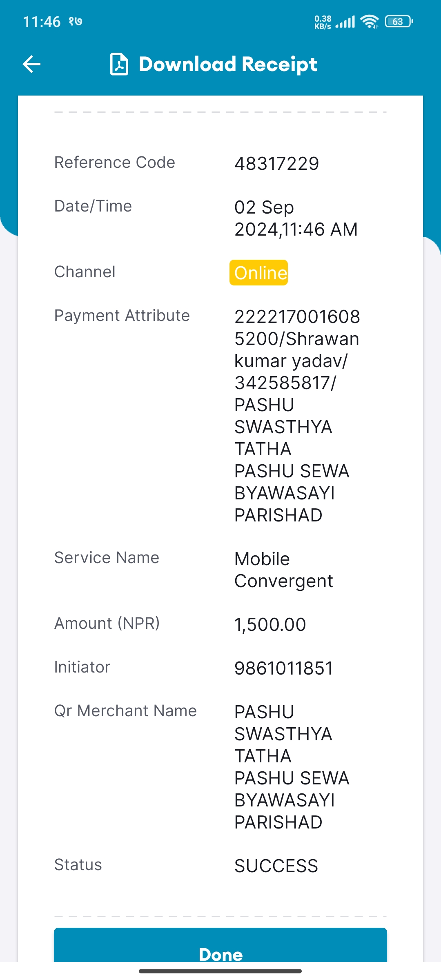Click the Download Receipt title

click(228, 64)
